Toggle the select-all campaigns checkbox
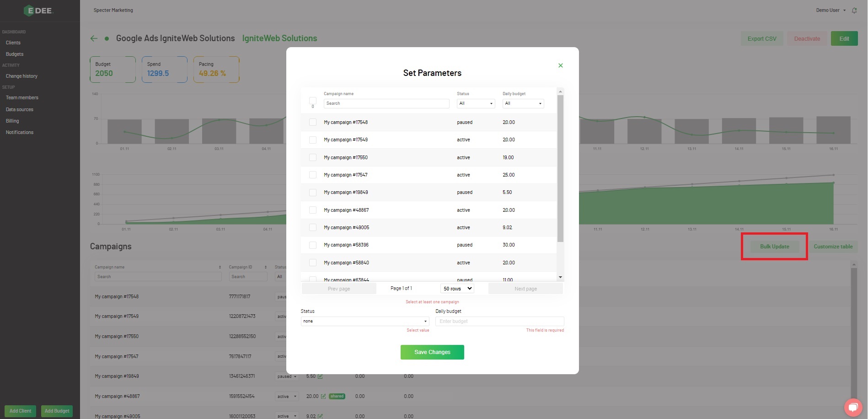The height and width of the screenshot is (419, 868). 313,101
